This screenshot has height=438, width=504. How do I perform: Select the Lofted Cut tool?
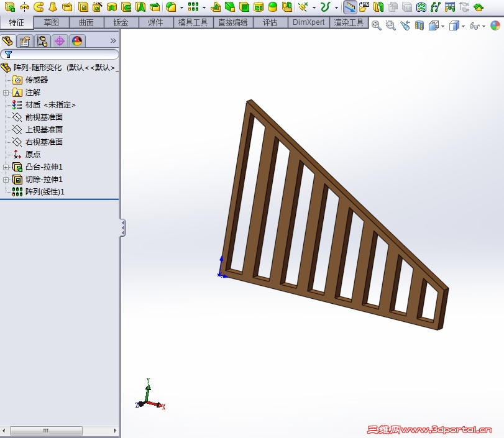pos(140,7)
